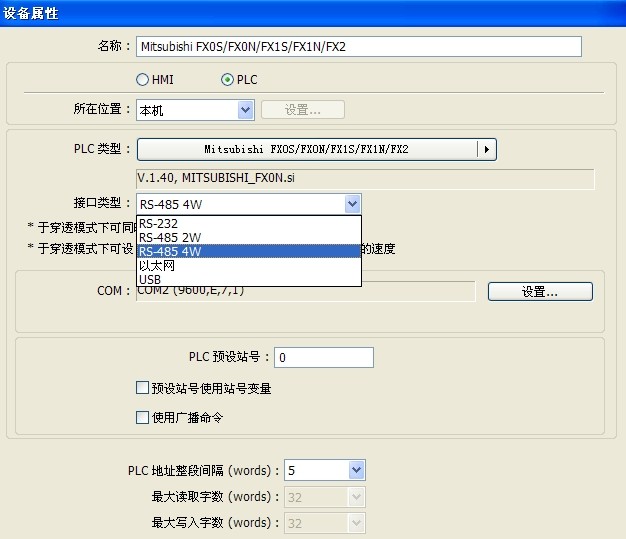Open the 所在位置 dropdown arrow
The height and width of the screenshot is (539, 626).
click(245, 110)
